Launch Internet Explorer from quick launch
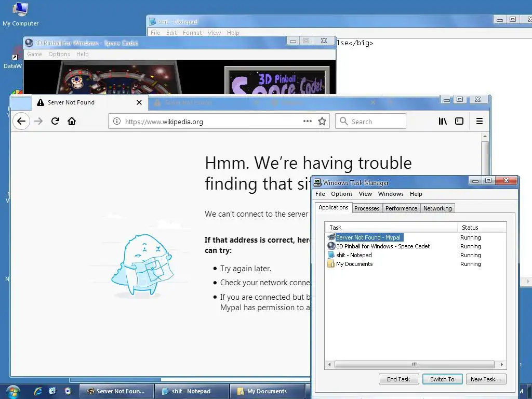The height and width of the screenshot is (399, 532). (x=38, y=391)
